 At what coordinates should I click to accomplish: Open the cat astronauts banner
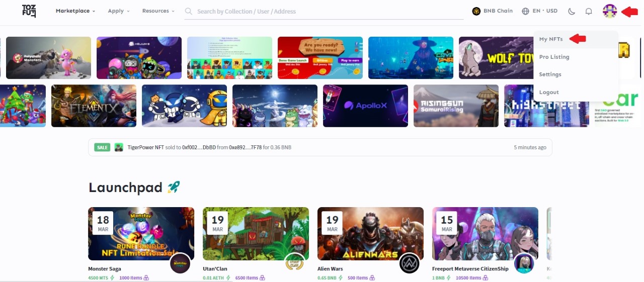pyautogui.click(x=184, y=106)
